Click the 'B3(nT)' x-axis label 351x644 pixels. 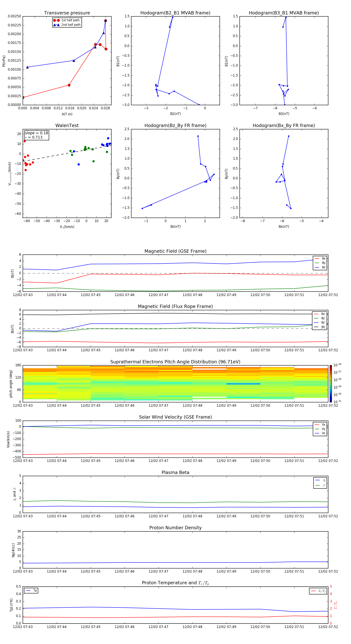point(284,114)
